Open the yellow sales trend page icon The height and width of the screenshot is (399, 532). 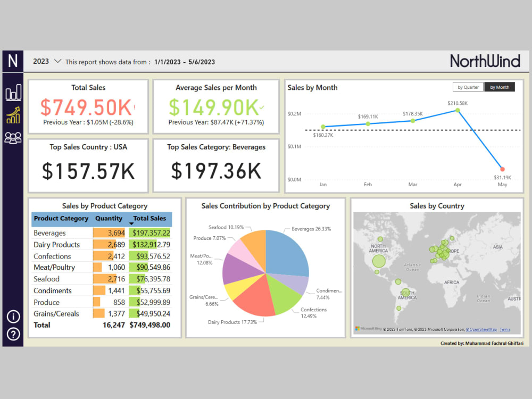click(13, 115)
